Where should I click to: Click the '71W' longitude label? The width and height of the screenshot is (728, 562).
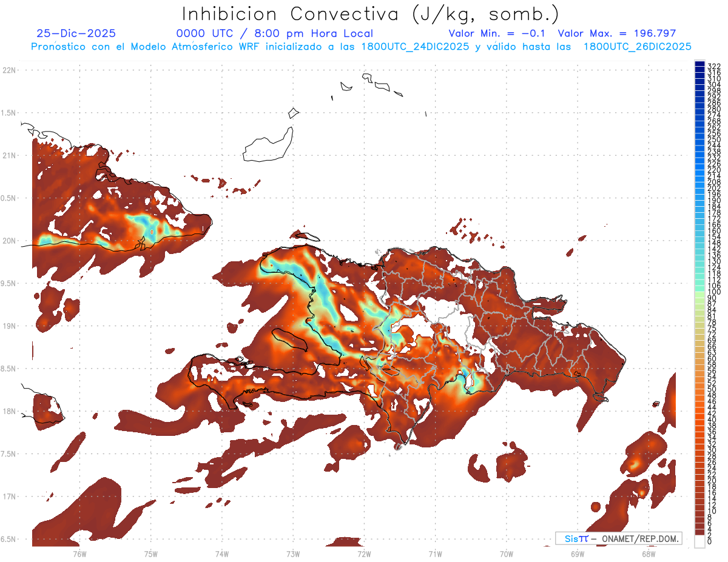pos(435,554)
